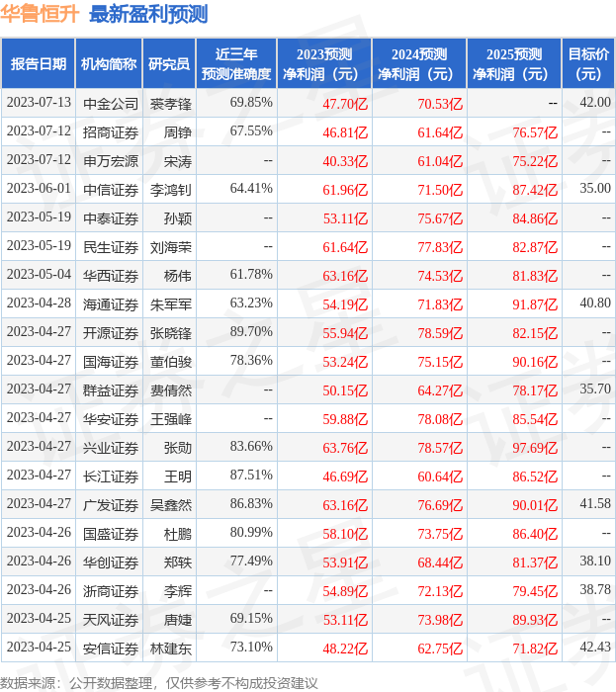This screenshot has width=616, height=692.
Task: Click researcher name 裘孝锋
Action: pos(171,104)
